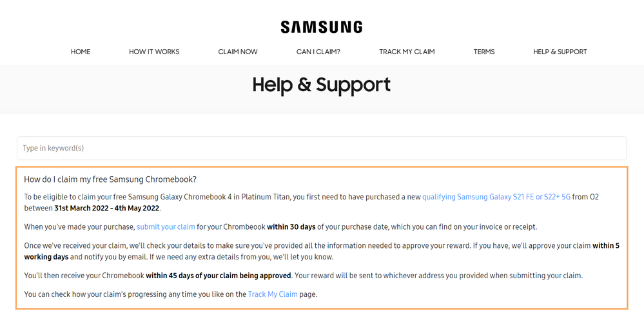Open the 'qualifying Samsung Galaxy S21 FE or S22+ 5G' link

(496, 197)
